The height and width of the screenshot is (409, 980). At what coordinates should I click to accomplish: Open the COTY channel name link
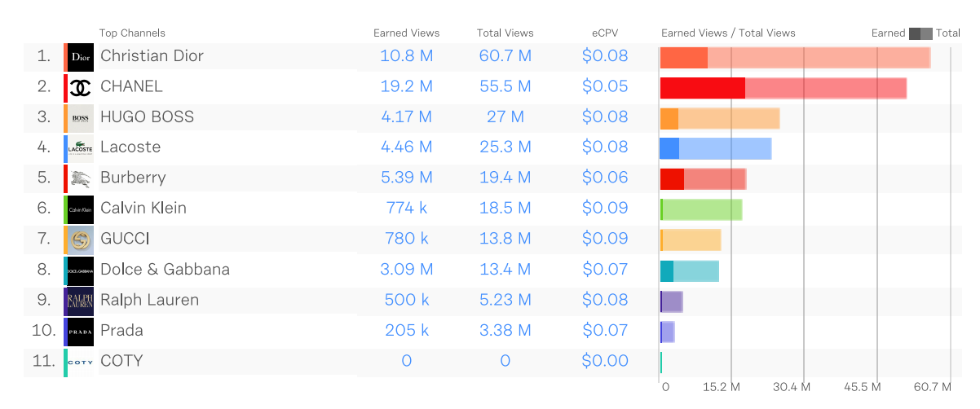click(x=121, y=361)
